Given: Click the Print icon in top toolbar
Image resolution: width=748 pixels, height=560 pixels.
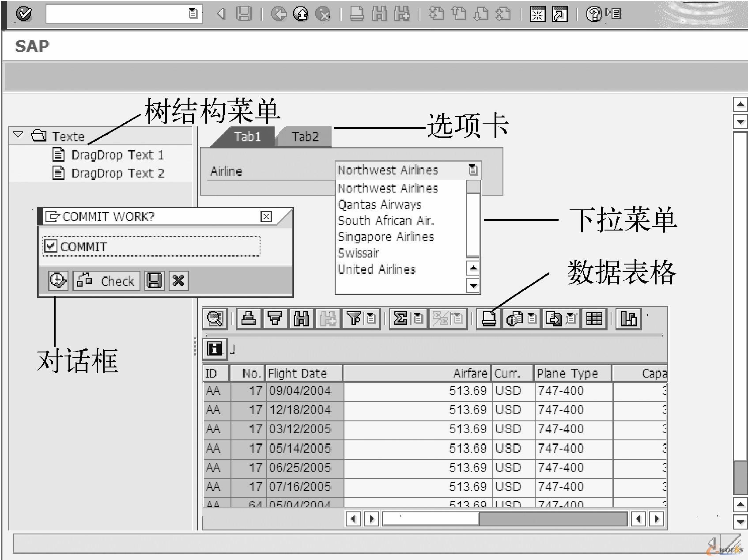Looking at the screenshot, I should tap(356, 14).
